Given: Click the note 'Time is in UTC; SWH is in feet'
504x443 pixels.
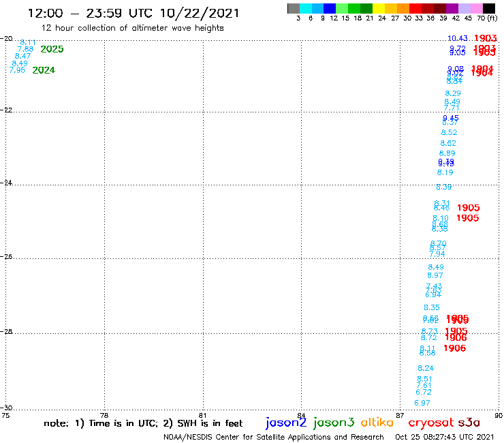Looking at the screenshot, I should pos(143,423).
